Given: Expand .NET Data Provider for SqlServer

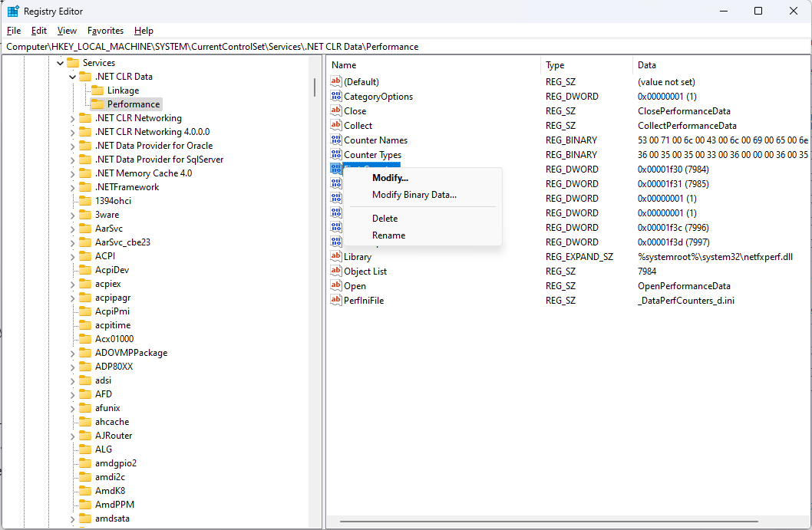Looking at the screenshot, I should [72, 160].
